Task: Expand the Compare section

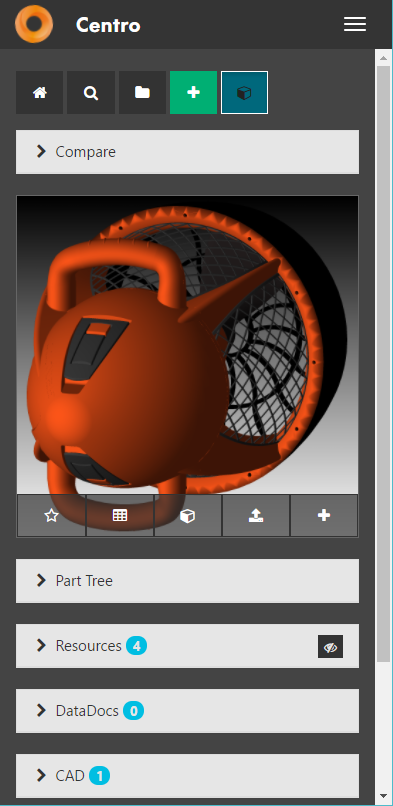Action: (x=188, y=152)
